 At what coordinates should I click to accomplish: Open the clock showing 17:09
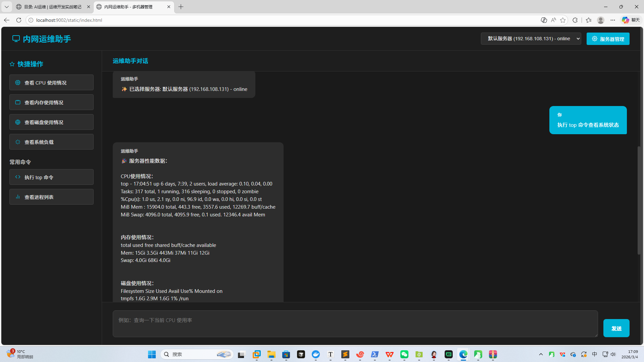630,354
